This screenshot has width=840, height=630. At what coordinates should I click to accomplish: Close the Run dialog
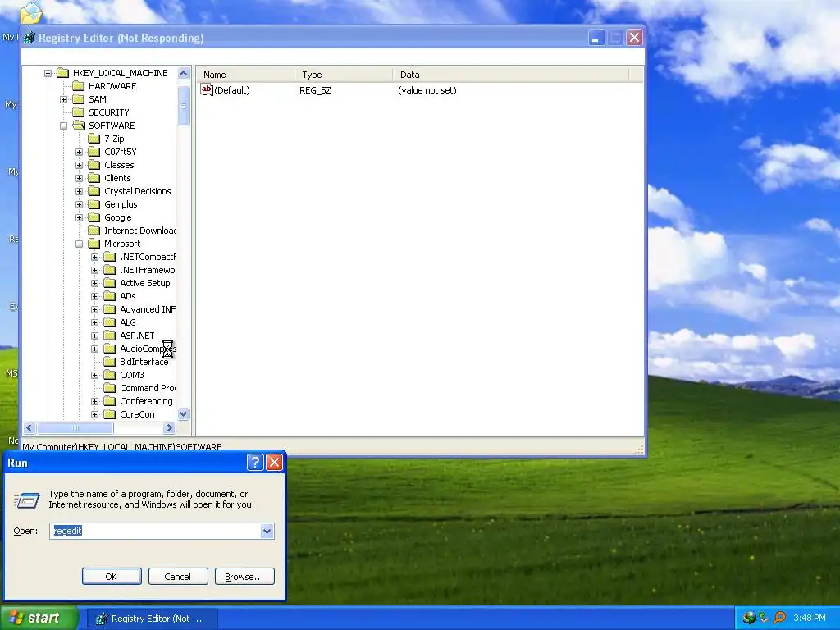point(274,463)
